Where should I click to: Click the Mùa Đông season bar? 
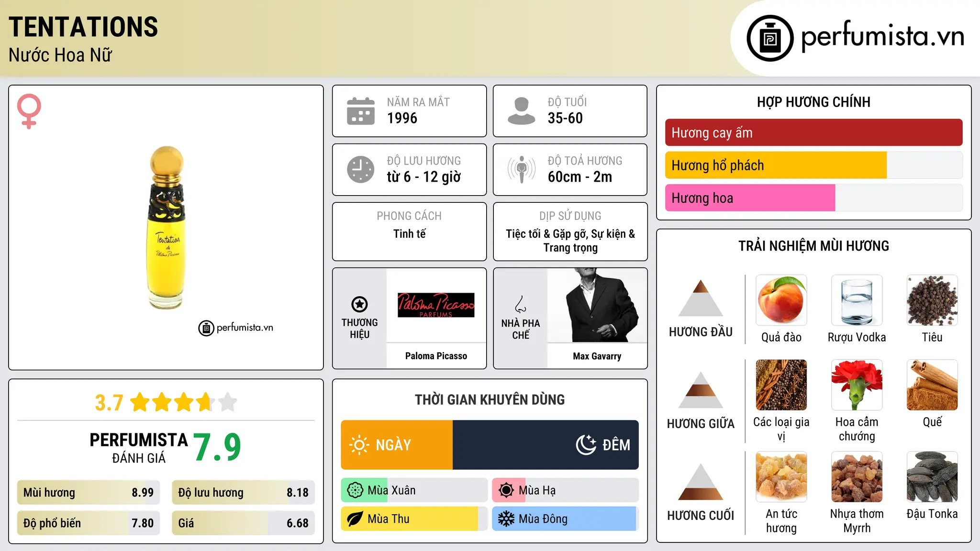pos(565,519)
